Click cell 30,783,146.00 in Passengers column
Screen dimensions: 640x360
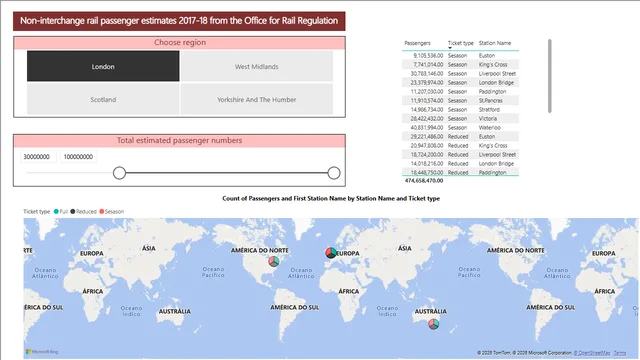[427, 73]
